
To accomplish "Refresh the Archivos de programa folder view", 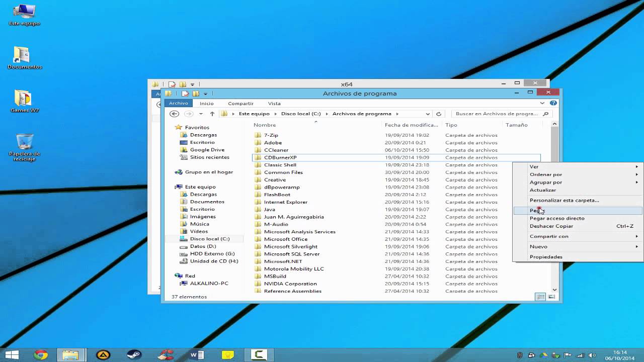I will tap(439, 114).
